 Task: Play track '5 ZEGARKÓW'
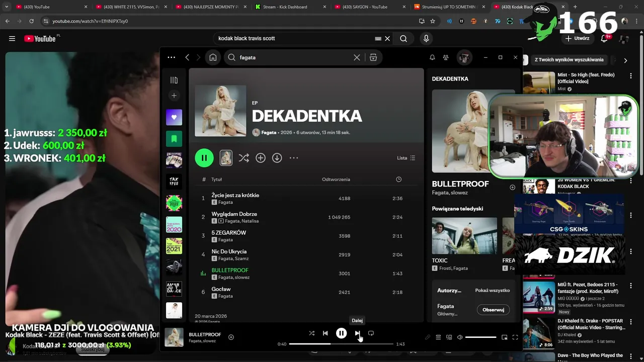306,236
